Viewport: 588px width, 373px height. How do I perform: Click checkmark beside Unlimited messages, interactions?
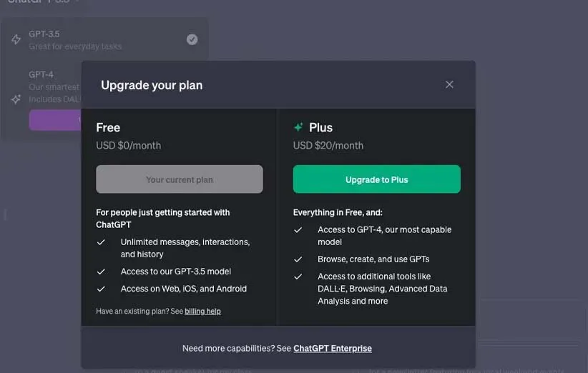(x=102, y=242)
